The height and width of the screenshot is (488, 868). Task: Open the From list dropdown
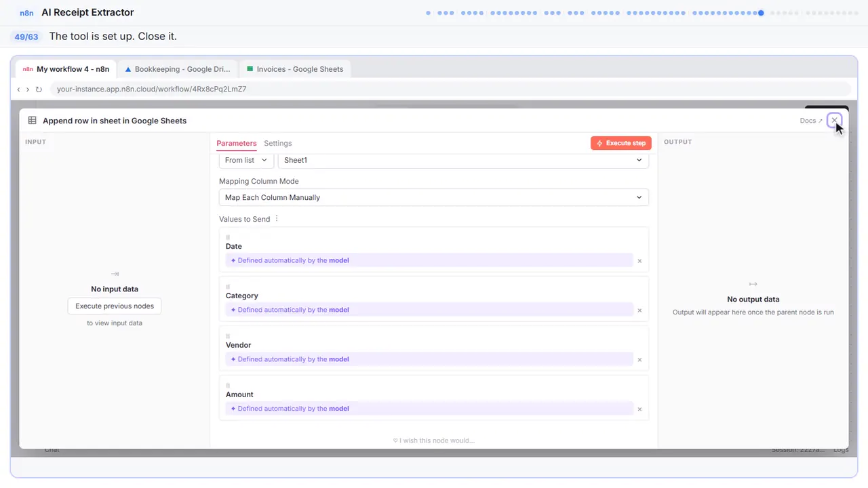(246, 160)
